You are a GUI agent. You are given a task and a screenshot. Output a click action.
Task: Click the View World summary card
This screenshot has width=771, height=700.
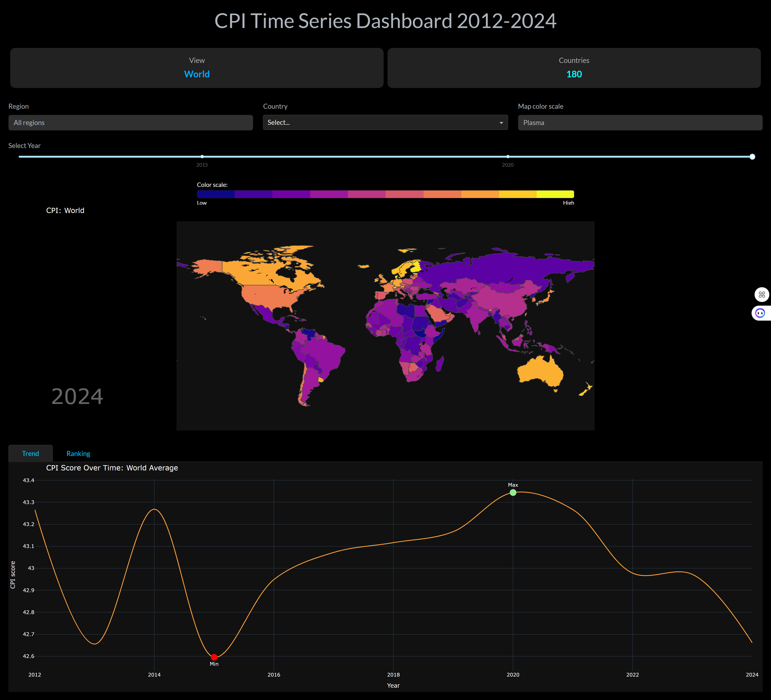[197, 68]
